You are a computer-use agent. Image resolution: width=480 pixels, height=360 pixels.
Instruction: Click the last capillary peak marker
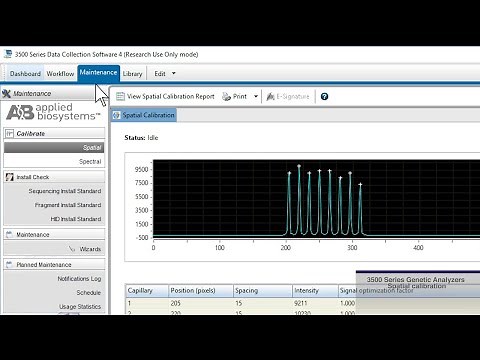[x=360, y=184]
